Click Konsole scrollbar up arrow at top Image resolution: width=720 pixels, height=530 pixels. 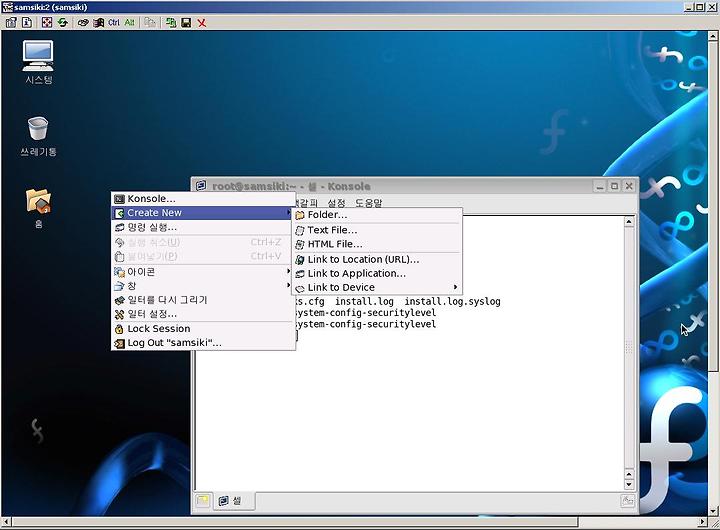(x=629, y=222)
